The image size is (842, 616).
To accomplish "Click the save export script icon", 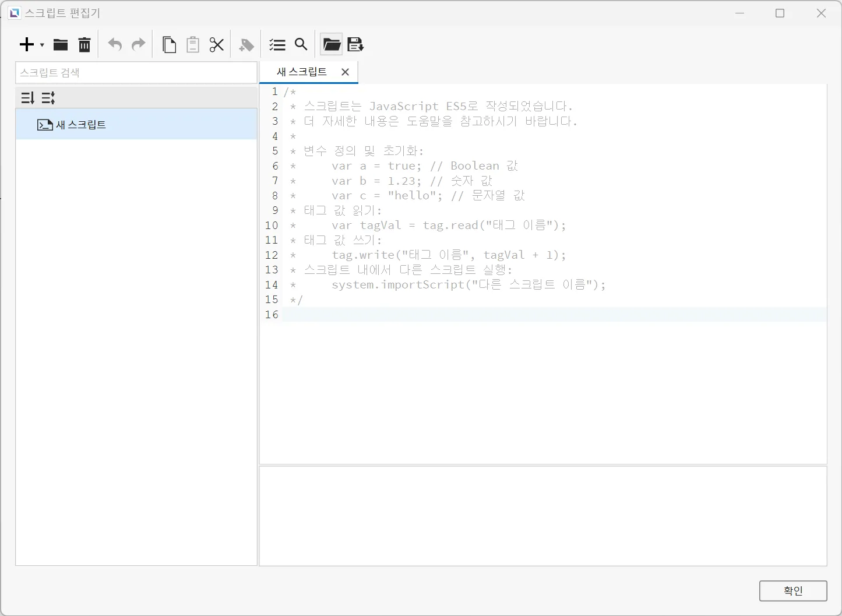I will click(x=355, y=45).
